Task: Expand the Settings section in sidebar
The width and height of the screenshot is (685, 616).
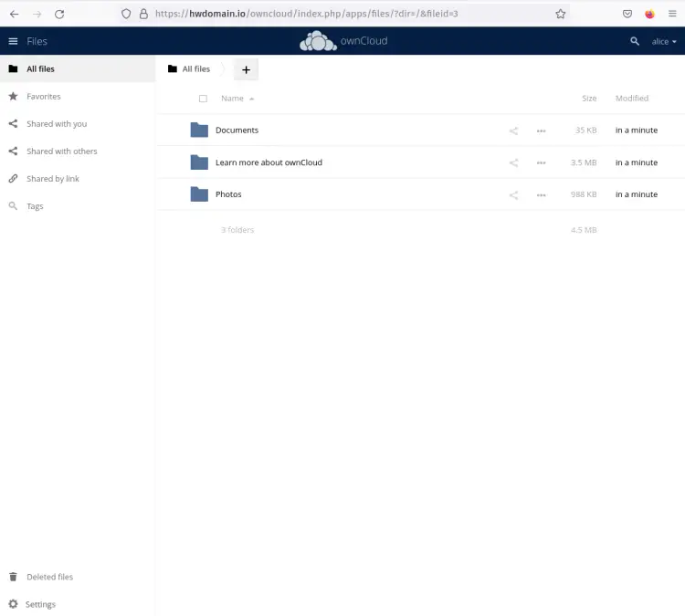Action: 40,604
